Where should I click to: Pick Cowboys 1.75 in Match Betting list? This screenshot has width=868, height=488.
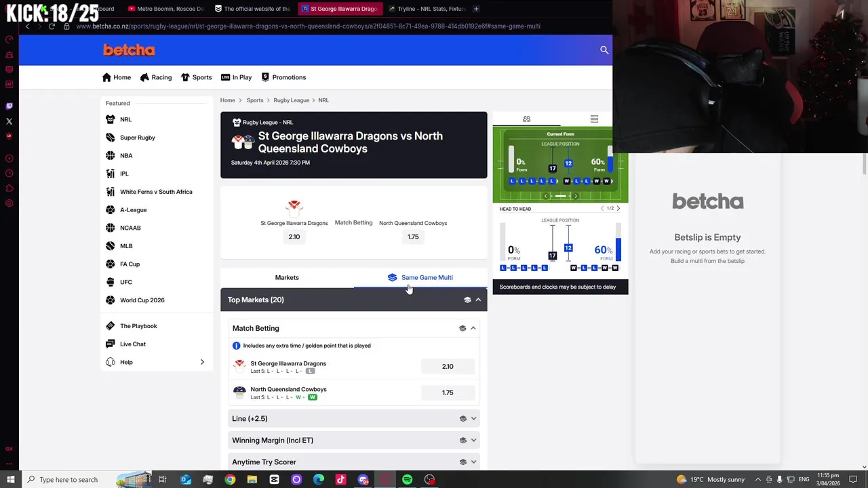[448, 393]
